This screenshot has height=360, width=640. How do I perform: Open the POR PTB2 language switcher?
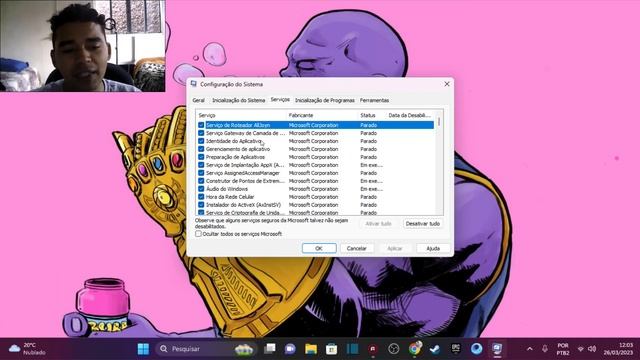[563, 349]
